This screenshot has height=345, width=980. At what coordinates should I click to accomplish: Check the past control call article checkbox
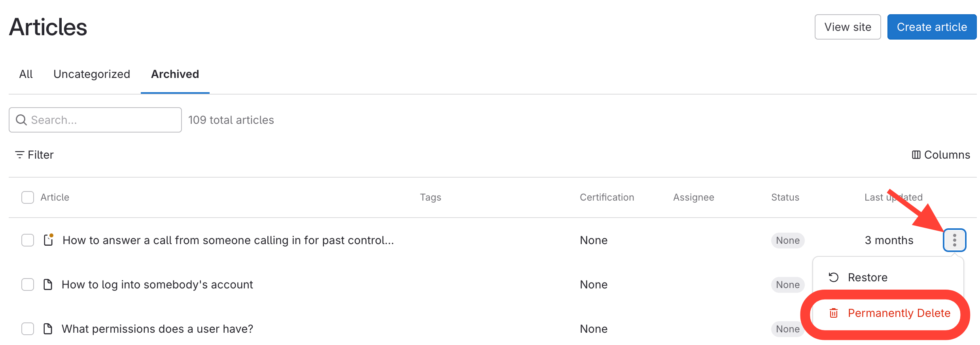[28, 240]
